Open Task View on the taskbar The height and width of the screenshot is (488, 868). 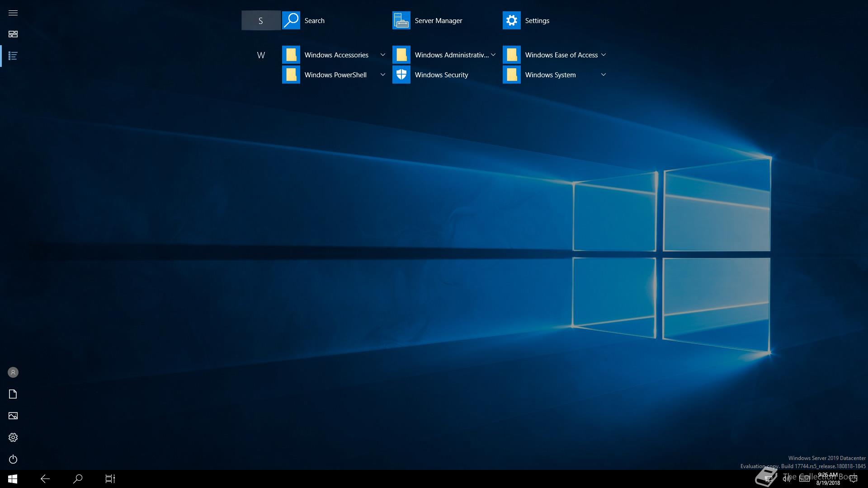coord(110,479)
